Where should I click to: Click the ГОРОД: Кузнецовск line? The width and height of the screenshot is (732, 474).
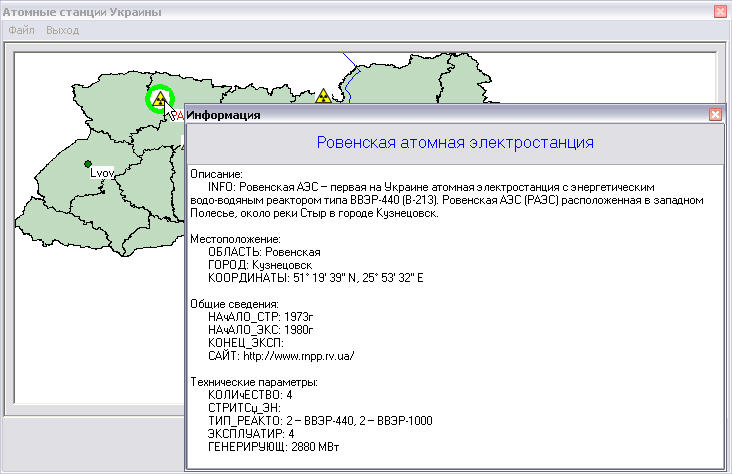point(260,265)
